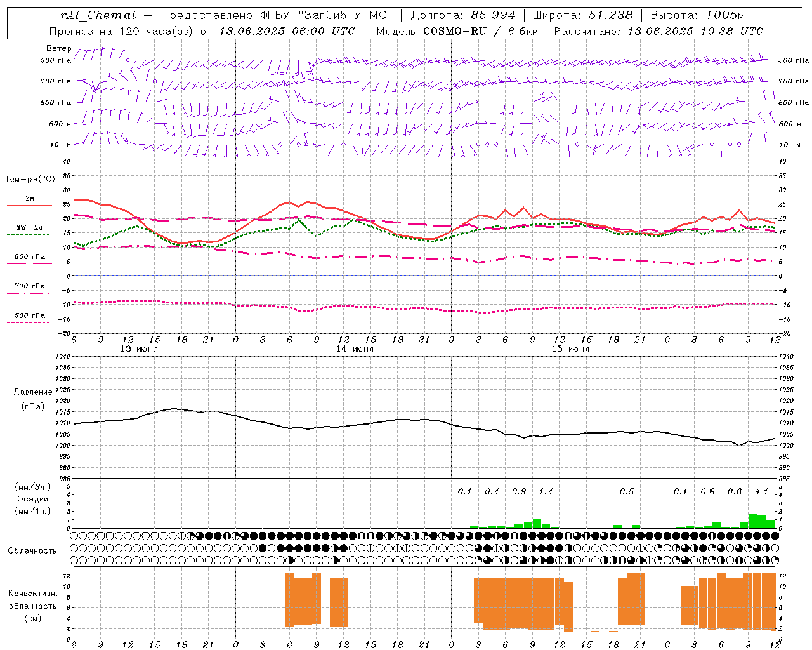The image size is (812, 650).
Task: Click the '13 июня' date label
Action: coord(139,349)
